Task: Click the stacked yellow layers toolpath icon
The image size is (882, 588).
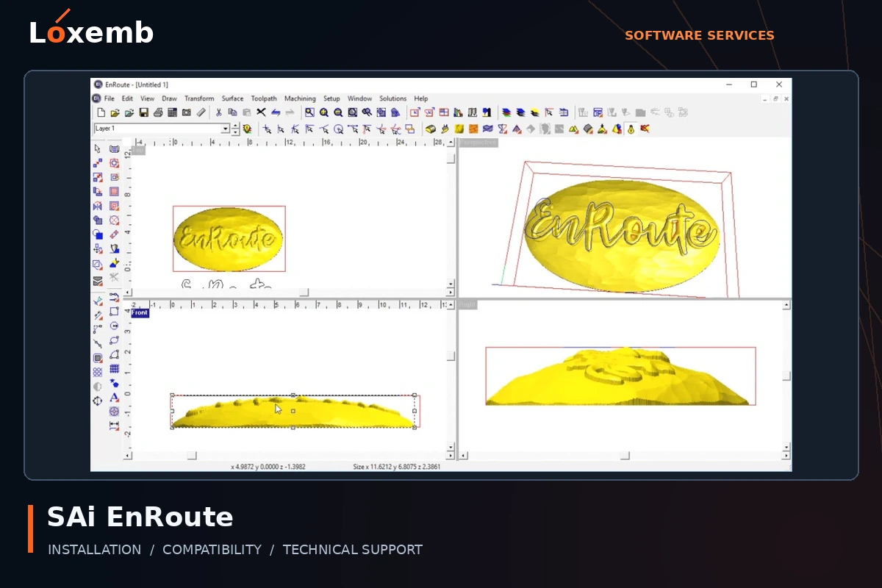Action: pyautogui.click(x=534, y=112)
